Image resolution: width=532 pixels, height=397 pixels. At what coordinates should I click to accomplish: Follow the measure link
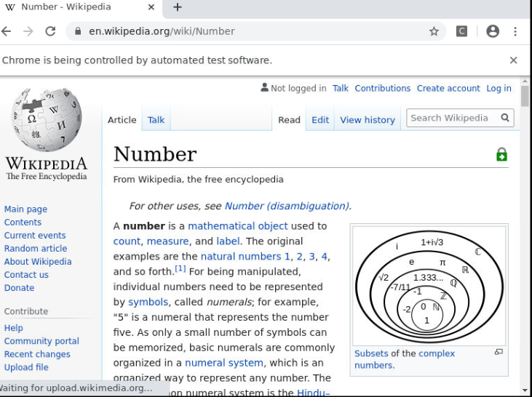pos(167,241)
